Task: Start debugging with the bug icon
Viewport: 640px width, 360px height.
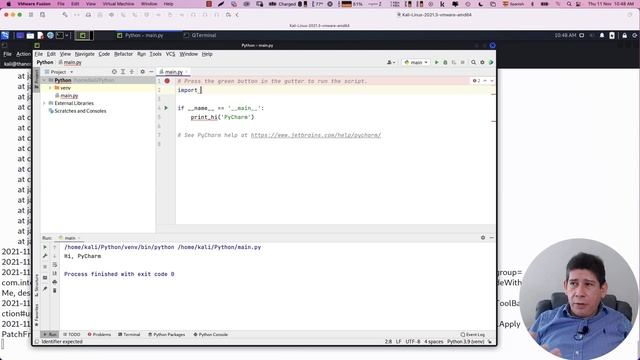Action: tap(445, 62)
